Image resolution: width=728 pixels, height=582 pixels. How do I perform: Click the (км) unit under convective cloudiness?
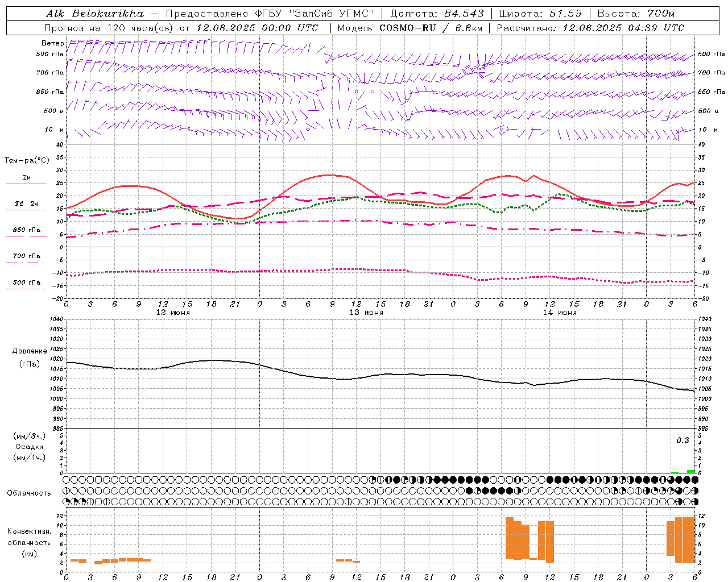pyautogui.click(x=29, y=554)
